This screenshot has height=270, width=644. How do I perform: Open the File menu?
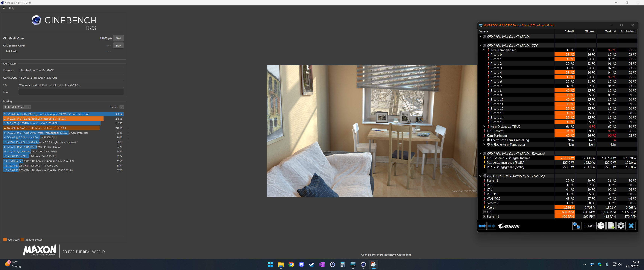(x=4, y=8)
